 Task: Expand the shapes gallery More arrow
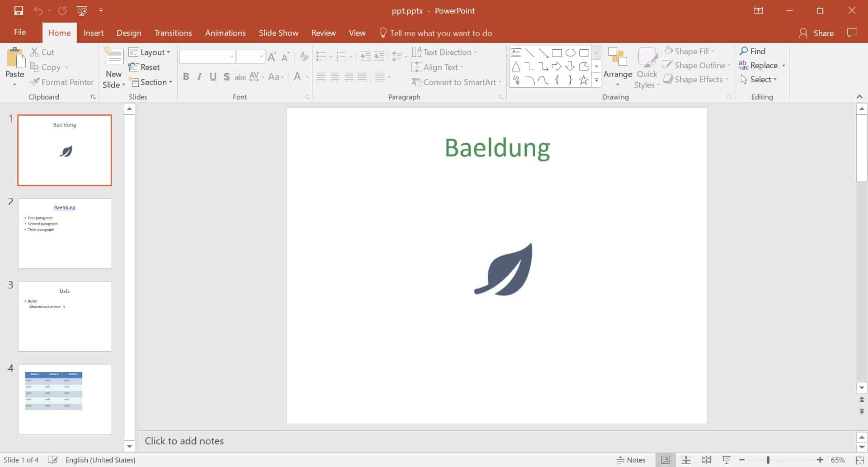596,80
